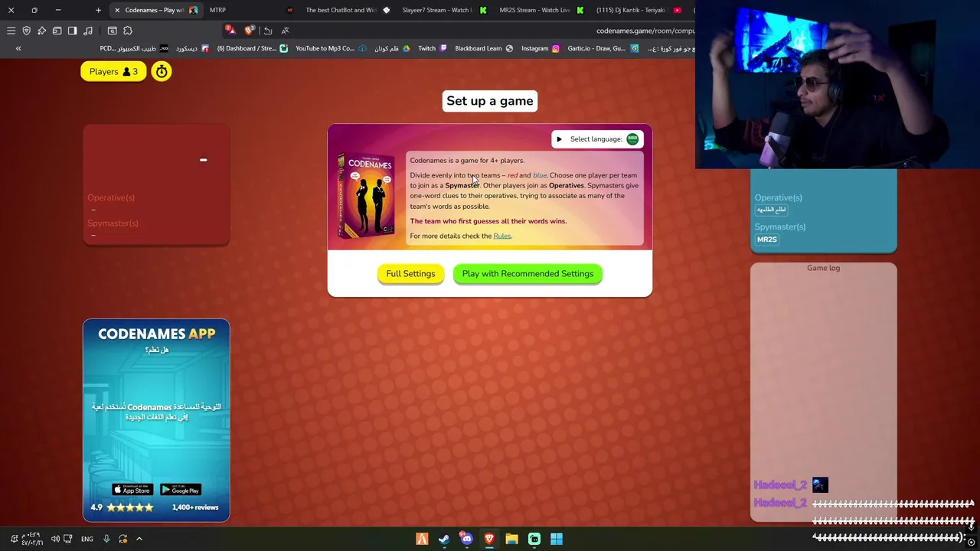Click the Game log header
The width and height of the screenshot is (980, 551).
click(x=823, y=268)
